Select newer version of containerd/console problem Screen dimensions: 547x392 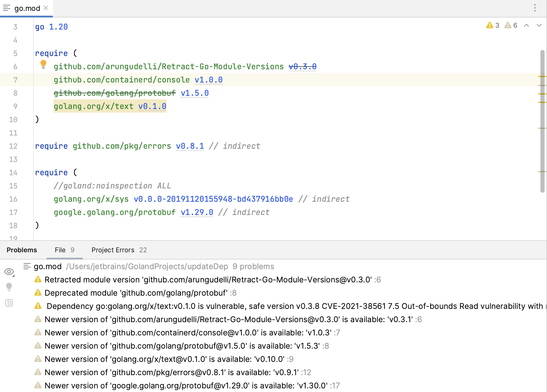188,333
